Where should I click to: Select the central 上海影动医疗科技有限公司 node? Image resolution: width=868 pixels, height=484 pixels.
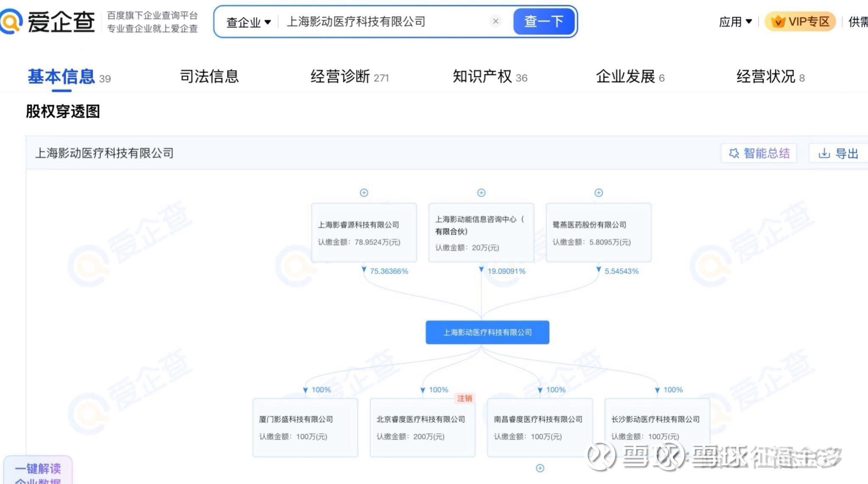[x=487, y=332]
